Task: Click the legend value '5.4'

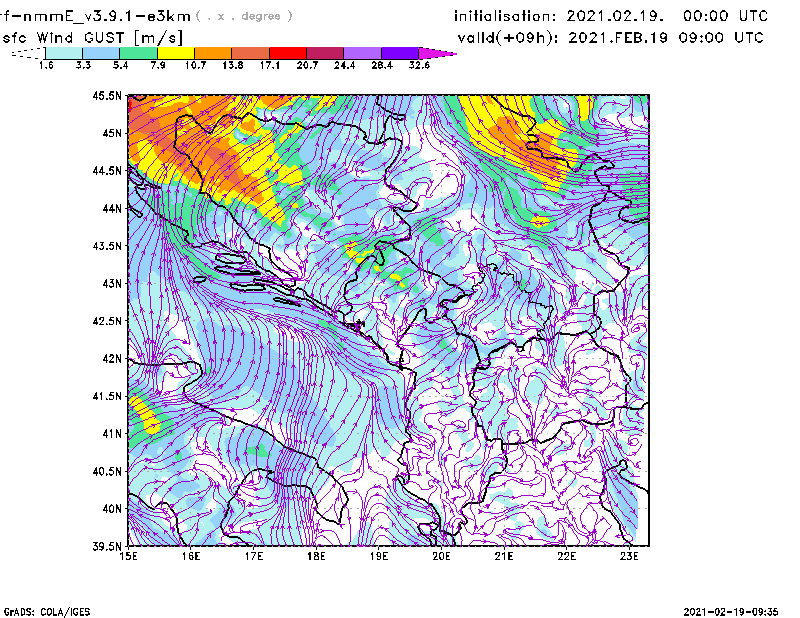Action: [x=120, y=65]
